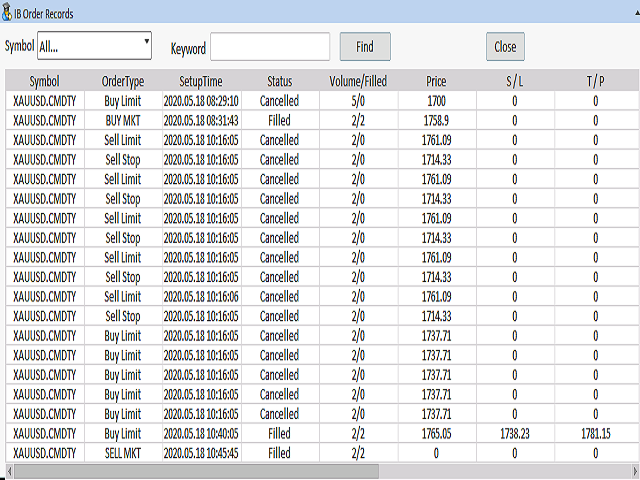
Task: Click the volume cell 5/0
Action: point(358,101)
